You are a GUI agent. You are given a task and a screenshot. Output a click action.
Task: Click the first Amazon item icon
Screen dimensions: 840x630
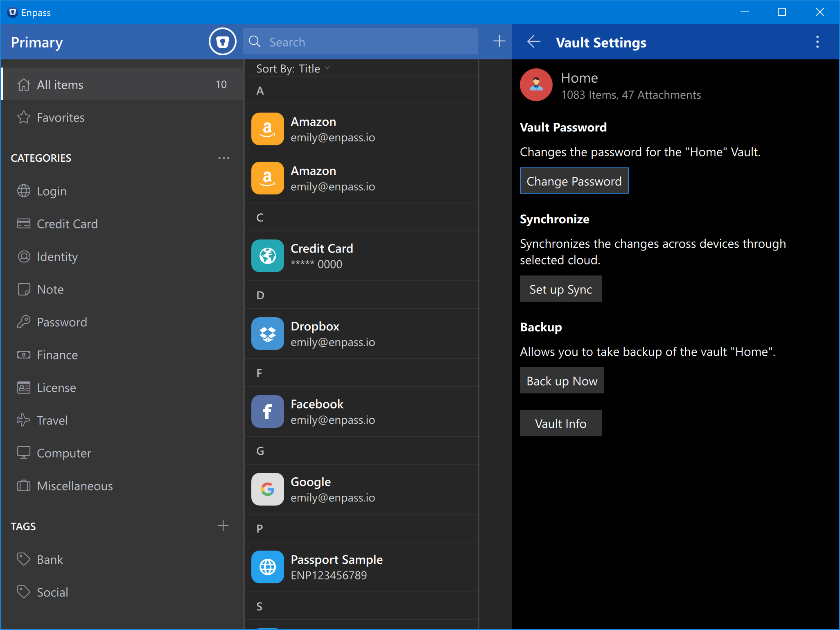click(x=267, y=129)
